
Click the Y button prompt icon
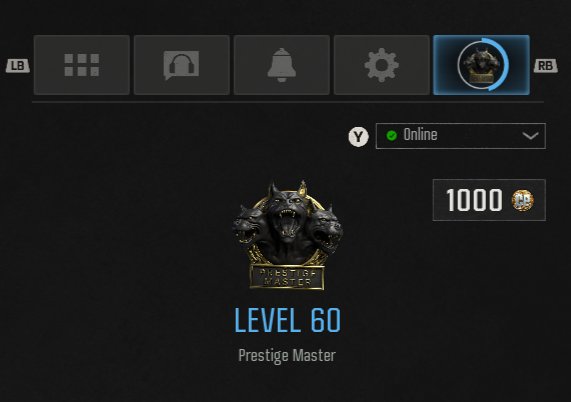[x=358, y=137]
